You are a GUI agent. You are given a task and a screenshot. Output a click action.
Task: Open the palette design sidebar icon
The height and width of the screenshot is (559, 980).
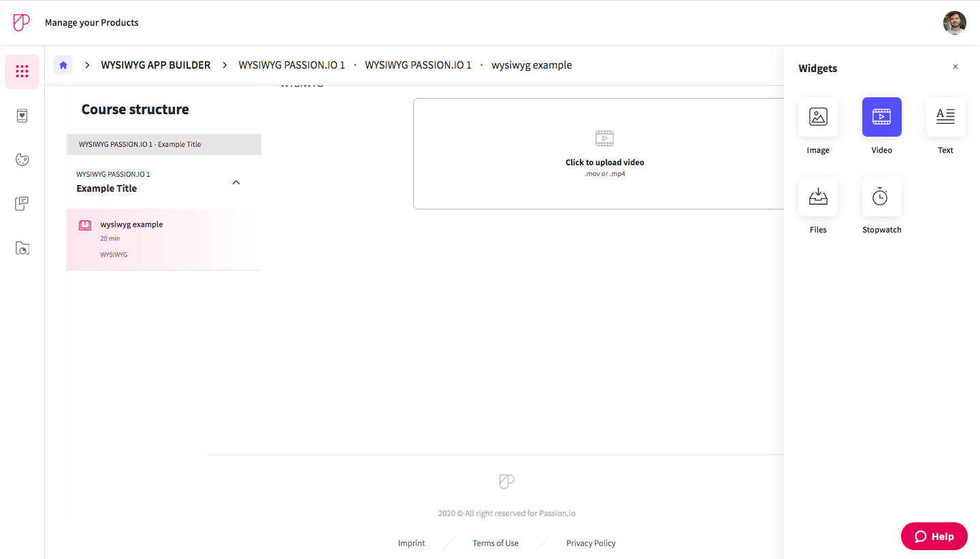[22, 160]
